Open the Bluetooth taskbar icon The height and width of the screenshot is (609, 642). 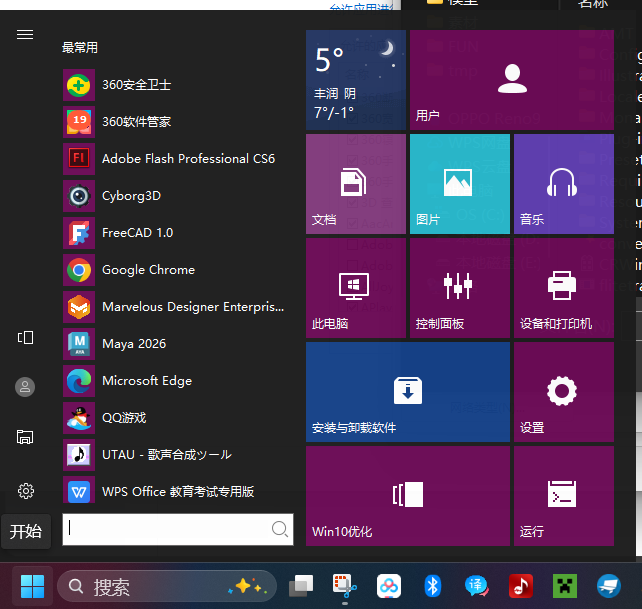(x=432, y=586)
